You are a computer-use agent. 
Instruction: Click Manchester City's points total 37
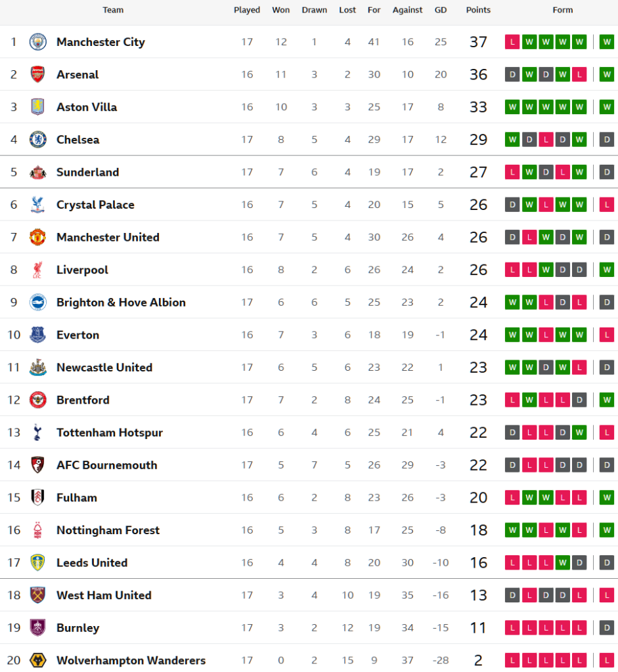478,42
